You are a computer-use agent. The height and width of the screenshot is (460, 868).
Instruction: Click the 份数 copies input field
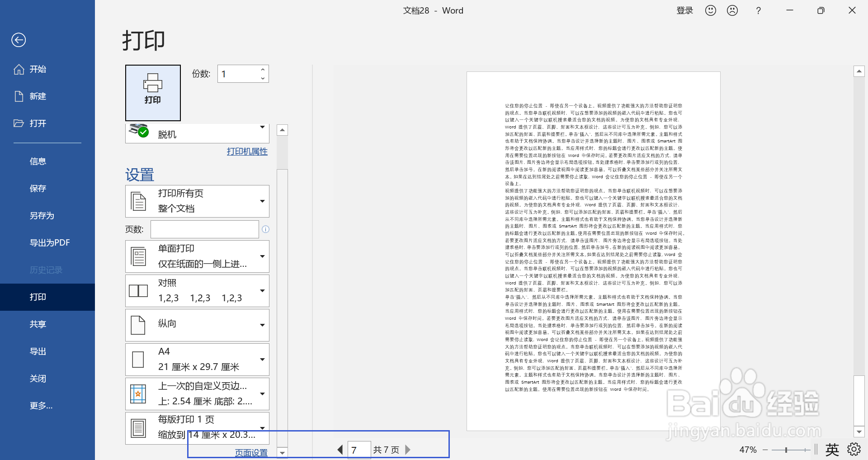point(238,74)
